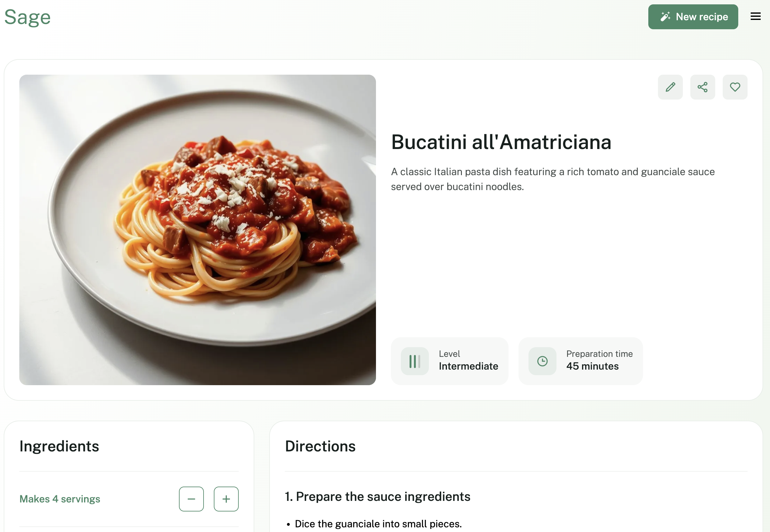770x532 pixels.
Task: Select step 1 Prepare the sauce ingredients
Action: pos(378,496)
